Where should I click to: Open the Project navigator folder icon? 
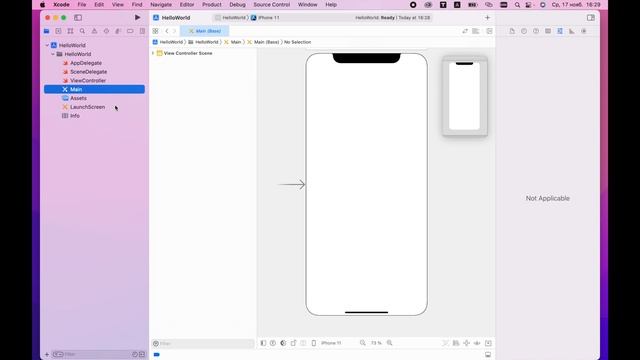point(47,31)
